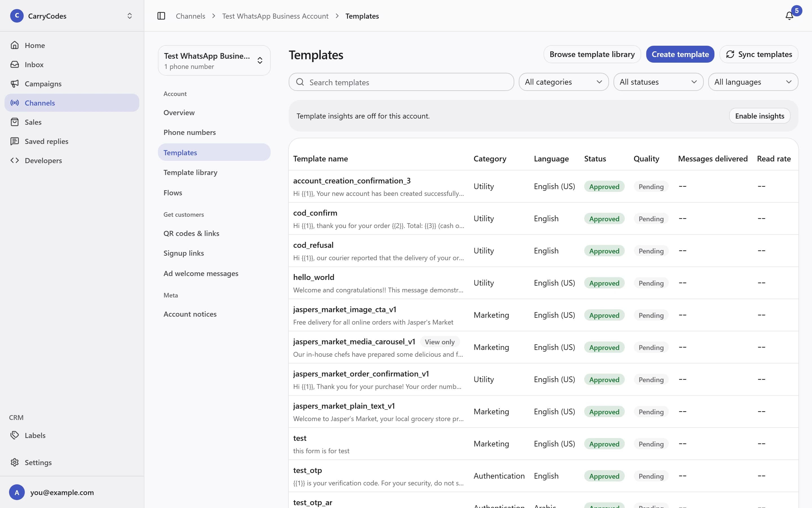812x508 pixels.
Task: Click Create template button
Action: point(680,54)
